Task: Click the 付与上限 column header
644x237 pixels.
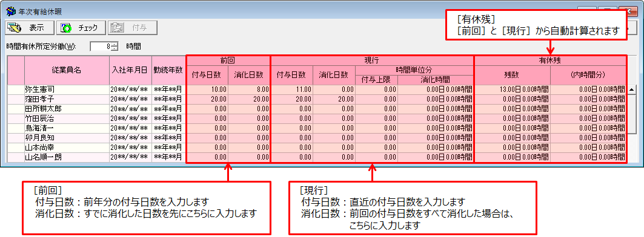Action: [376, 80]
